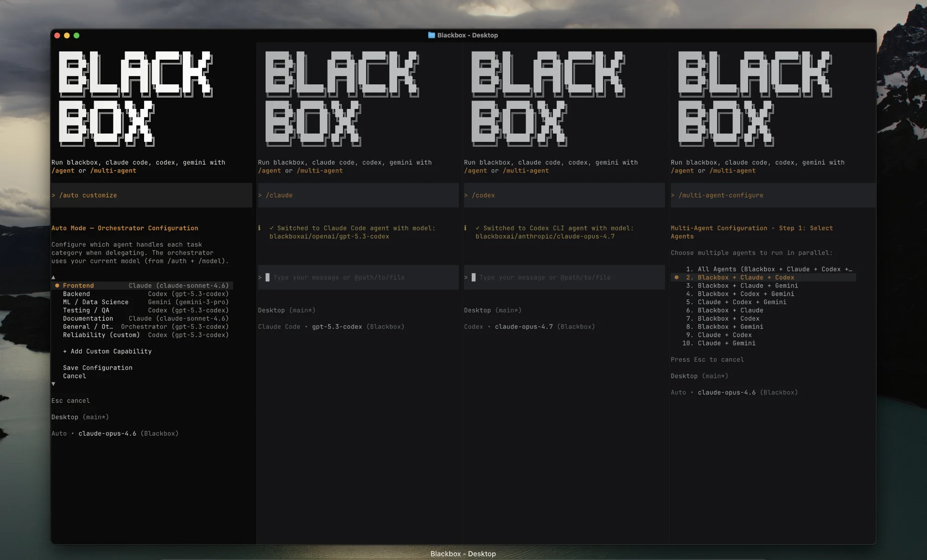927x560 pixels.
Task: Focus the message field in the Codex pane
Action: point(564,277)
